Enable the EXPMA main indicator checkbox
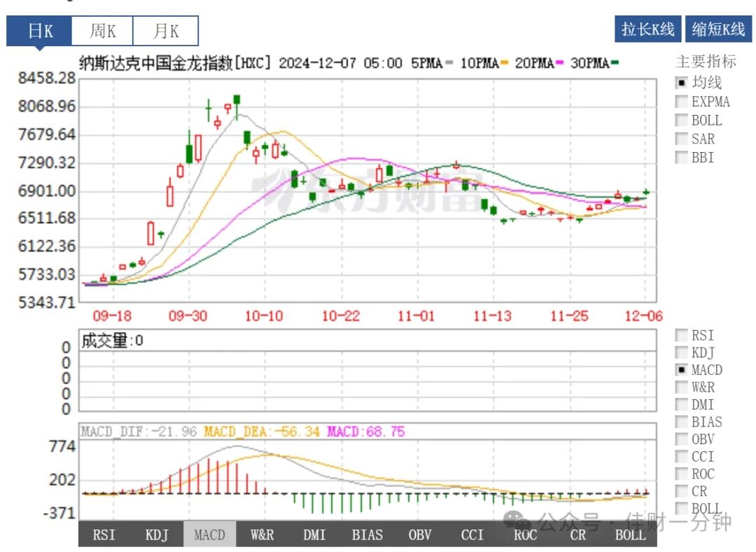This screenshot has height=552, width=756. click(x=681, y=102)
